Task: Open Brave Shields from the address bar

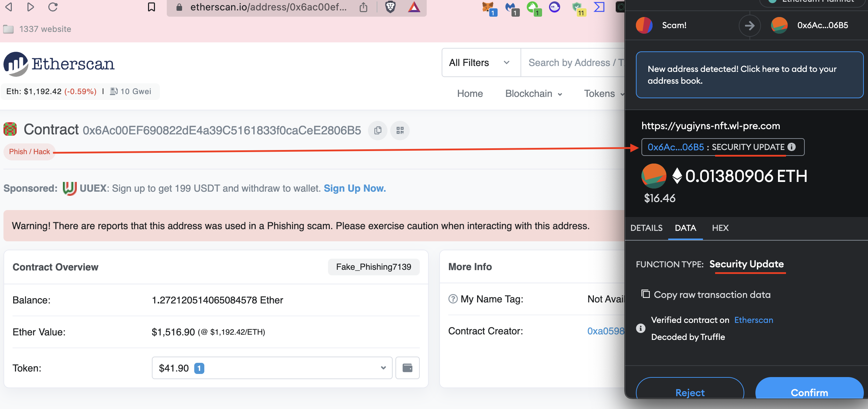Action: click(391, 7)
